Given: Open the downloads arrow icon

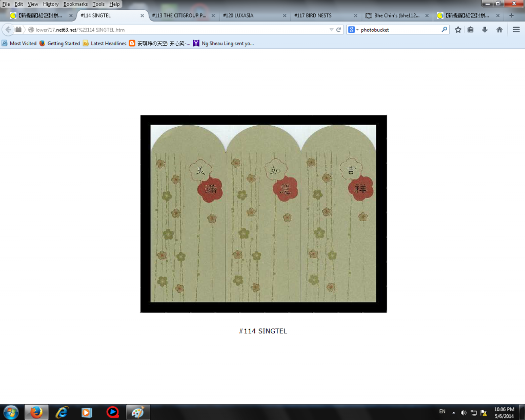Looking at the screenshot, I should (x=484, y=30).
